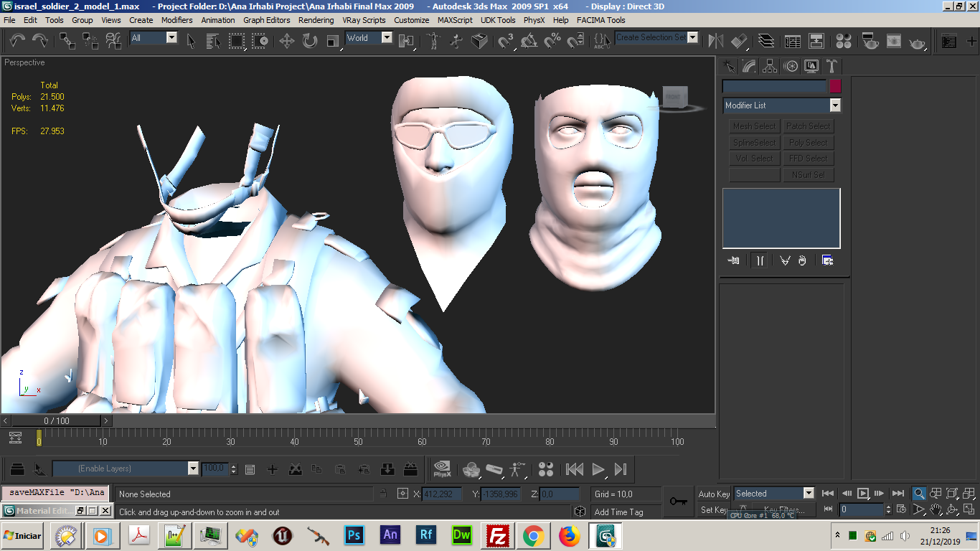Open the Mirror tool
Viewport: 980px width, 551px height.
(715, 41)
